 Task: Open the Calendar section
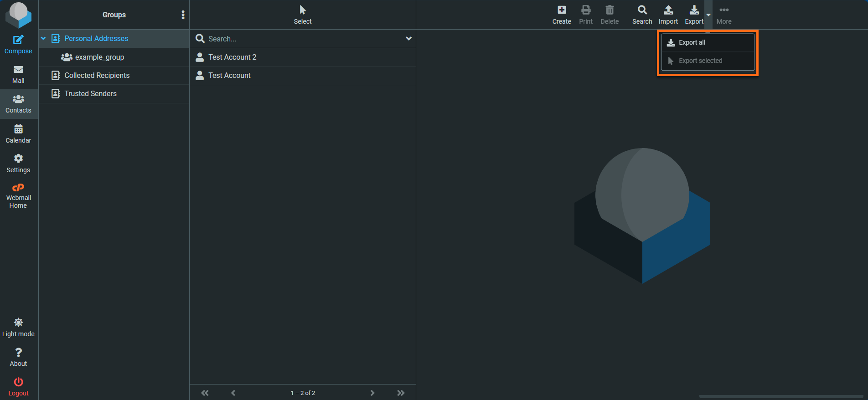18,134
